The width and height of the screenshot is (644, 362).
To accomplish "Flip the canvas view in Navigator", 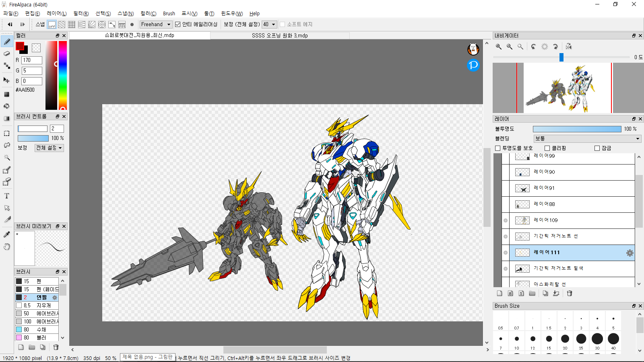I will click(568, 47).
